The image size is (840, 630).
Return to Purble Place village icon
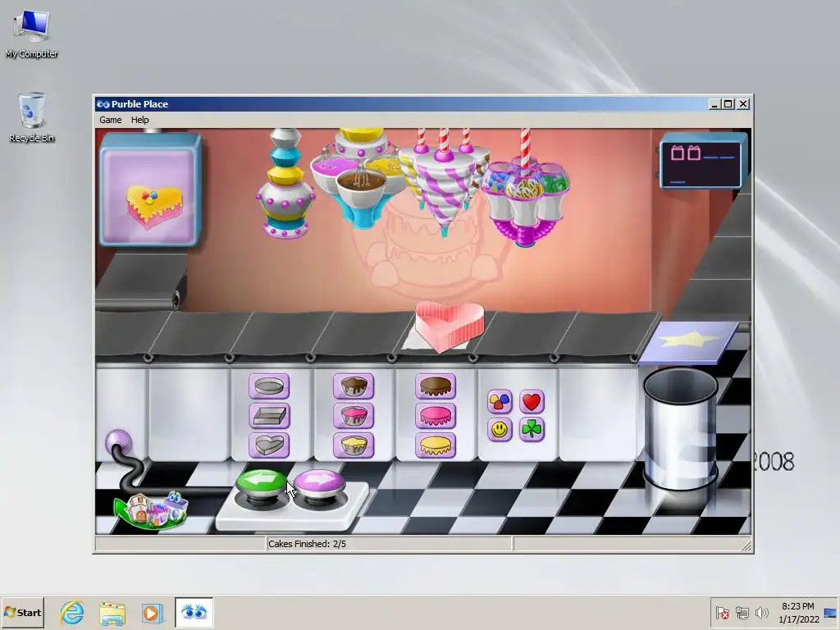point(151,510)
